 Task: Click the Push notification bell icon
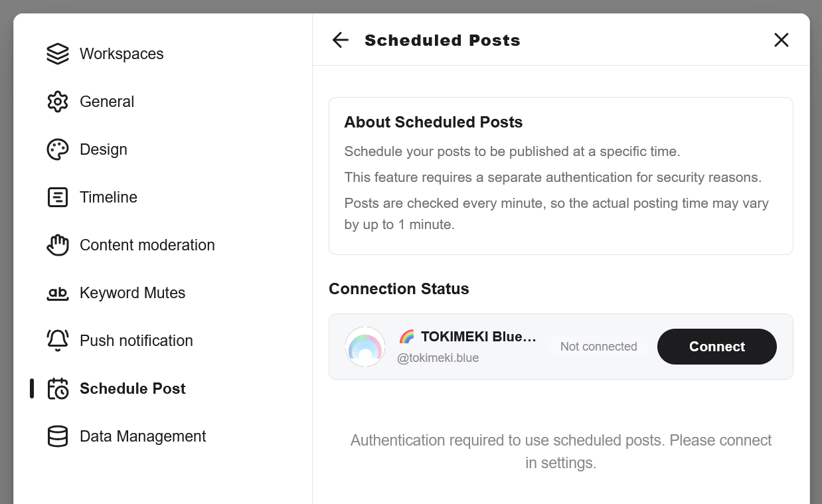point(58,341)
